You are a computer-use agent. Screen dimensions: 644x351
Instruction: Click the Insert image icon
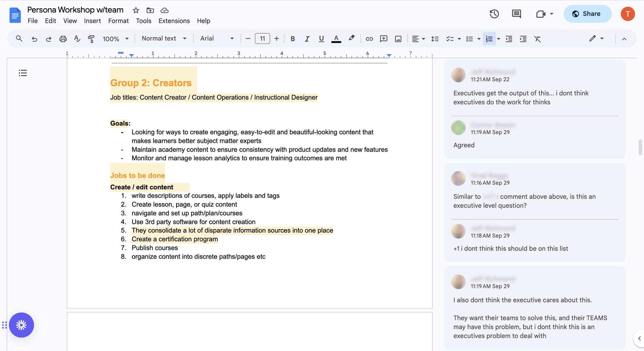398,39
